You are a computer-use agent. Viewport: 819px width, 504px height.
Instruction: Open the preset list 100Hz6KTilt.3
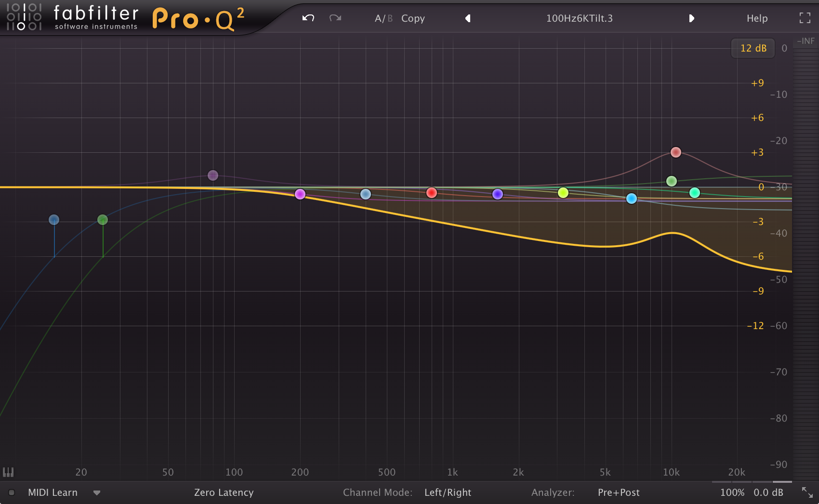pyautogui.click(x=579, y=18)
